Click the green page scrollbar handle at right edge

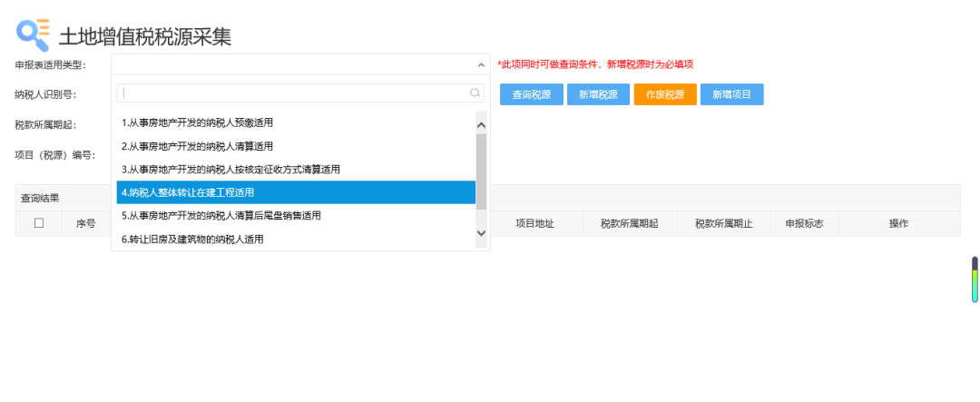pyautogui.click(x=975, y=279)
